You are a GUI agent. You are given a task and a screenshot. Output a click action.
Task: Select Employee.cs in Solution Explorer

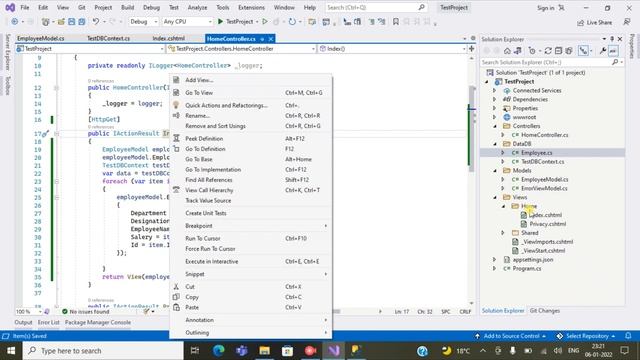[x=536, y=153]
